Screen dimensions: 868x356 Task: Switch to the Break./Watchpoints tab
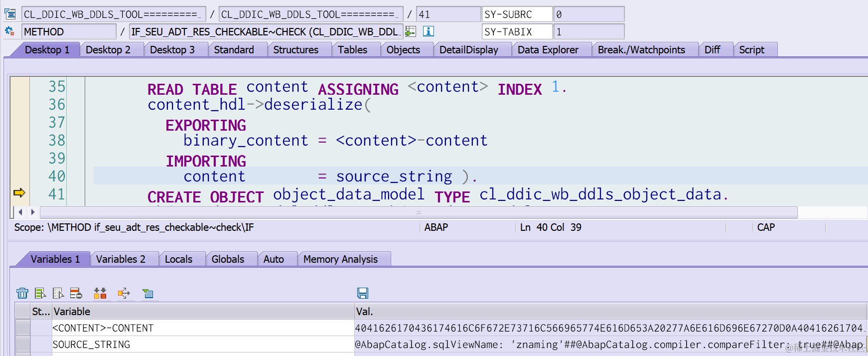[642, 50]
